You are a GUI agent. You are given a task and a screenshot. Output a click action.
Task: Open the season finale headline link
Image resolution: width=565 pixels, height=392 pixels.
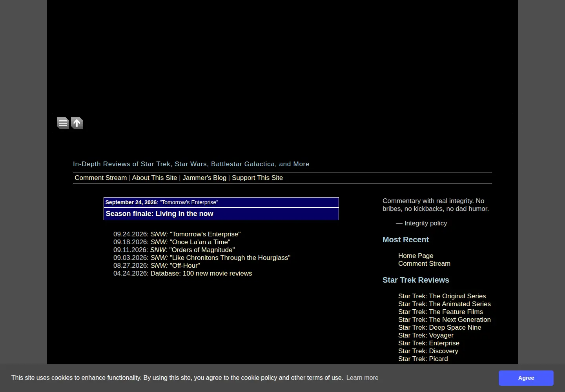point(159,214)
